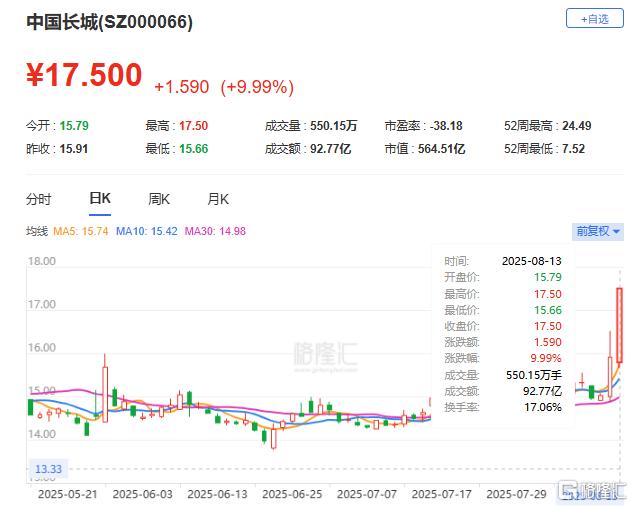Open the 周K chart tab
633x507 pixels.
pos(159,199)
